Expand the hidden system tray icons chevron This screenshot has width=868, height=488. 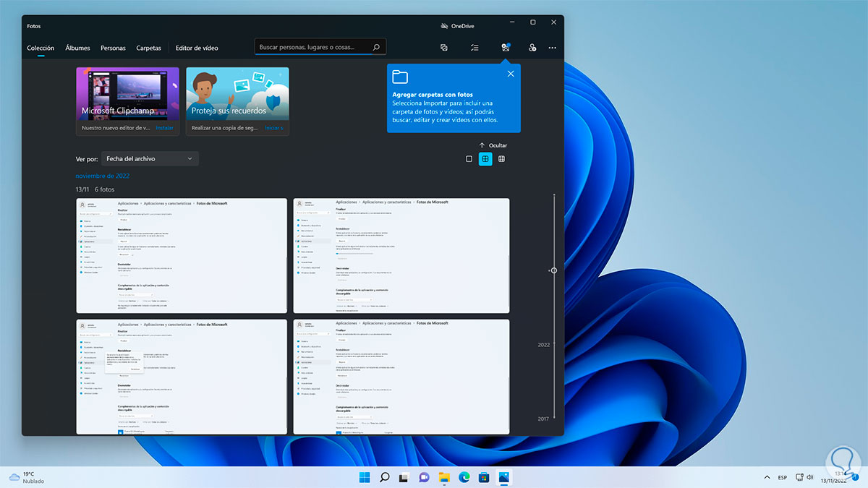pos(767,477)
